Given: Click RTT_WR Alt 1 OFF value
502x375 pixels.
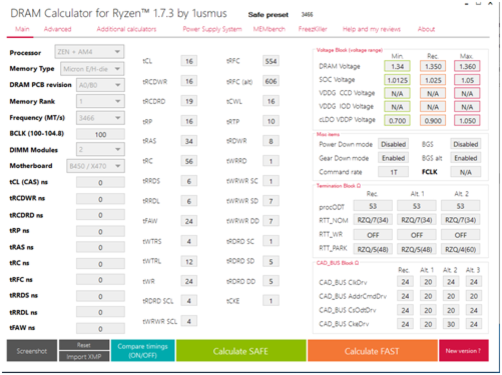Looking at the screenshot, I should pos(417,235).
